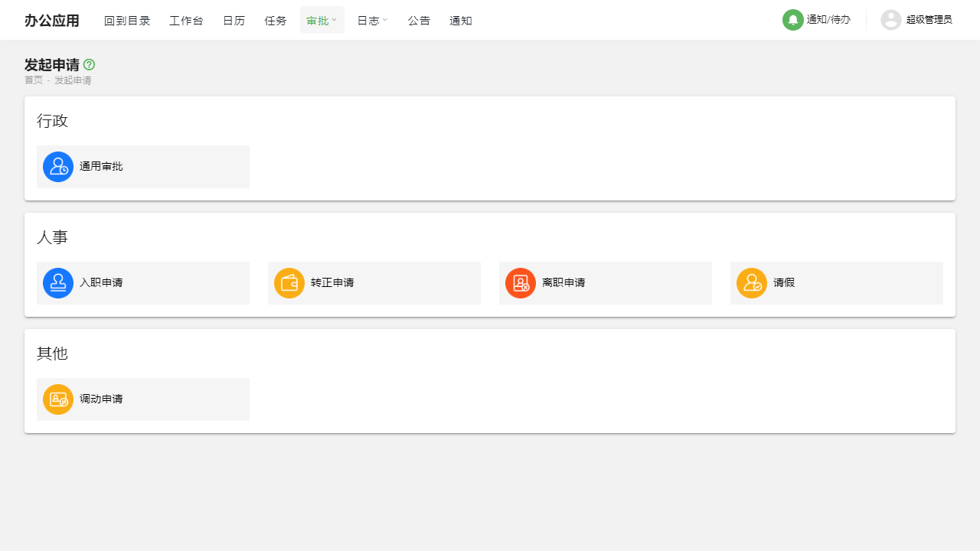Click the 超级管理员 avatar icon
Screen dimensions: 980x551
pyautogui.click(x=891, y=20)
